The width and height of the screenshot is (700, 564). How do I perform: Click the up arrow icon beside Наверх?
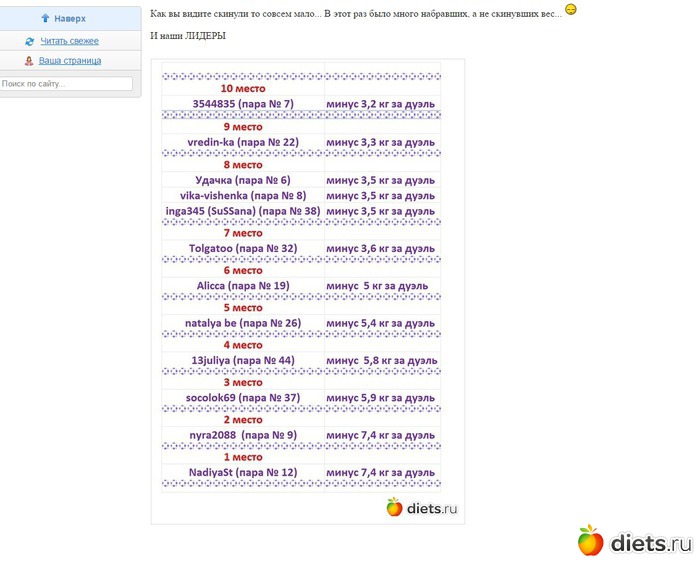coord(45,18)
